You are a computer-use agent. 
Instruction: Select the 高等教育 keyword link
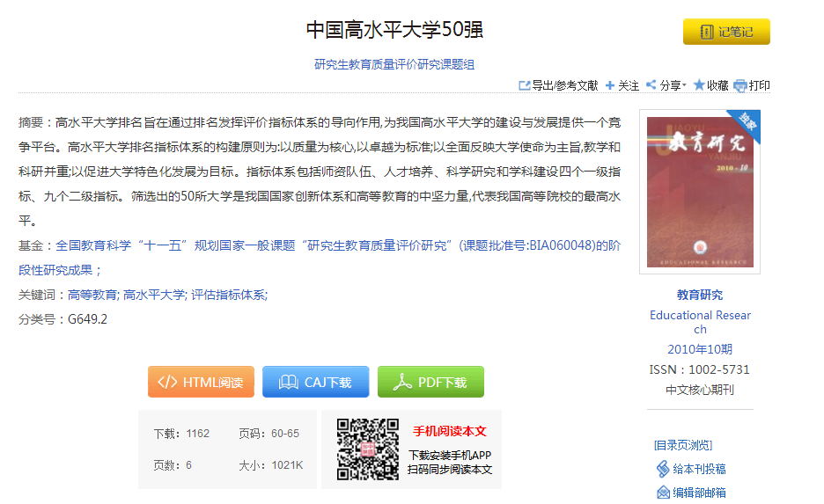coord(92,295)
